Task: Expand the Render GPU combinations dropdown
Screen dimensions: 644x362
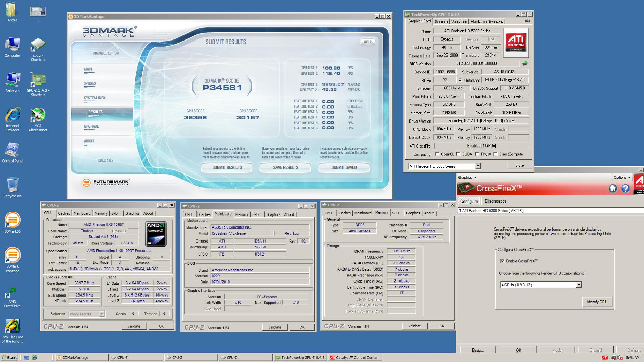Action: [579, 285]
